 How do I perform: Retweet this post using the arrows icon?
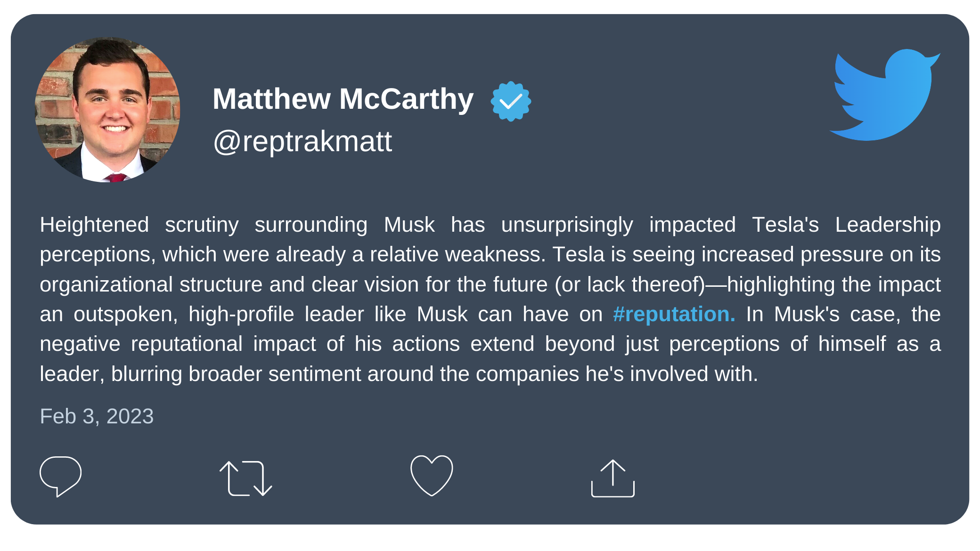(x=245, y=478)
